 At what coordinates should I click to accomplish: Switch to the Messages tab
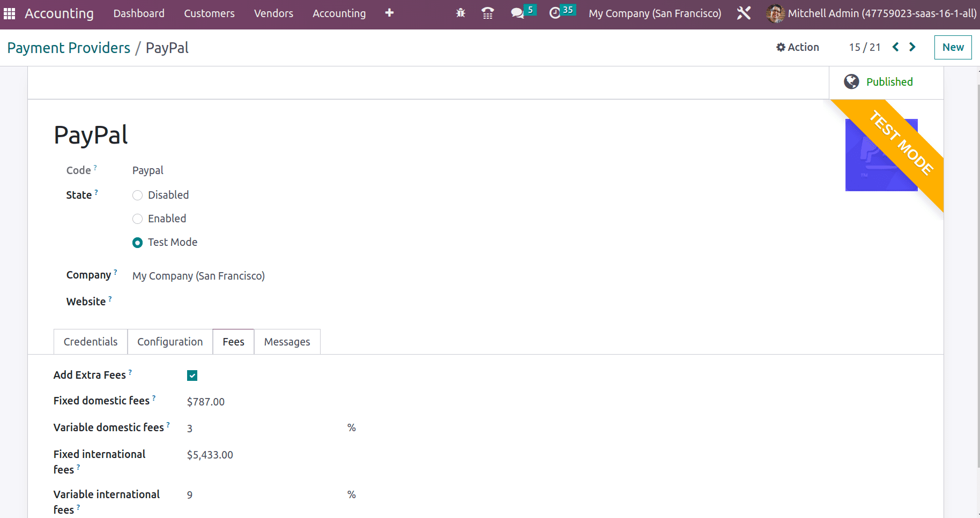pos(287,342)
